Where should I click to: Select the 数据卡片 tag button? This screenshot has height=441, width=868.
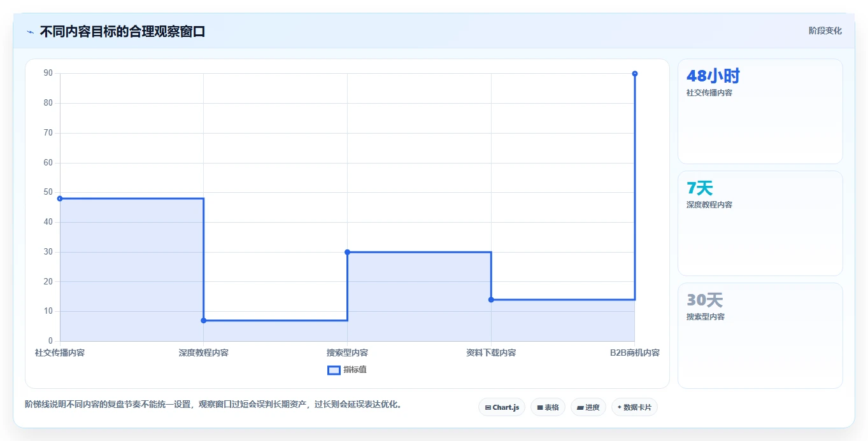coord(634,407)
